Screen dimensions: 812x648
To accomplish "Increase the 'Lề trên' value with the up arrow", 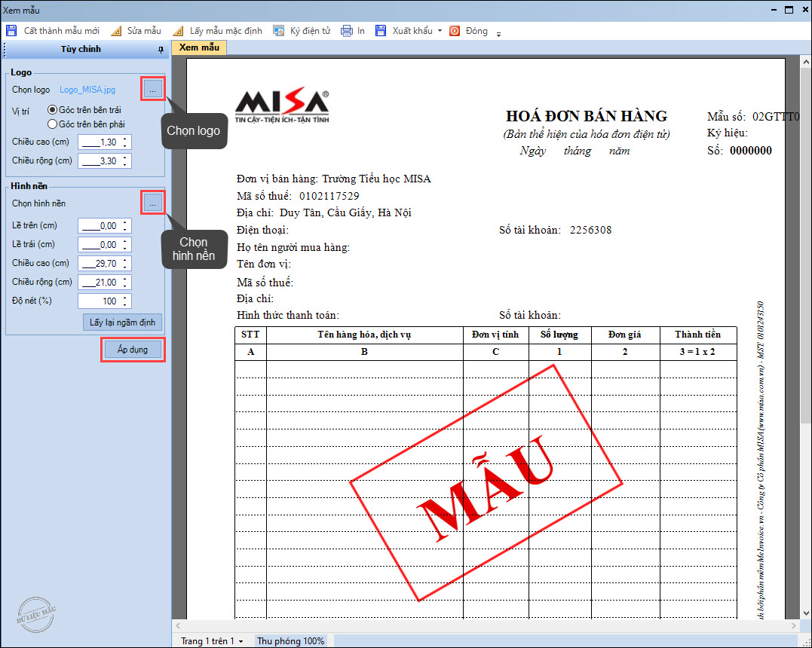I will [125, 222].
